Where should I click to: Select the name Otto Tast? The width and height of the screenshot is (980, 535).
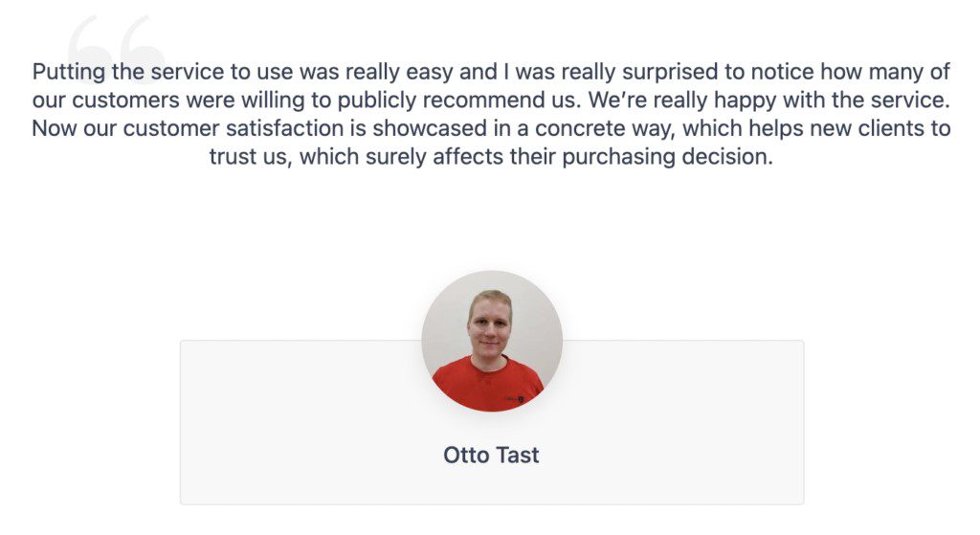[x=491, y=455]
